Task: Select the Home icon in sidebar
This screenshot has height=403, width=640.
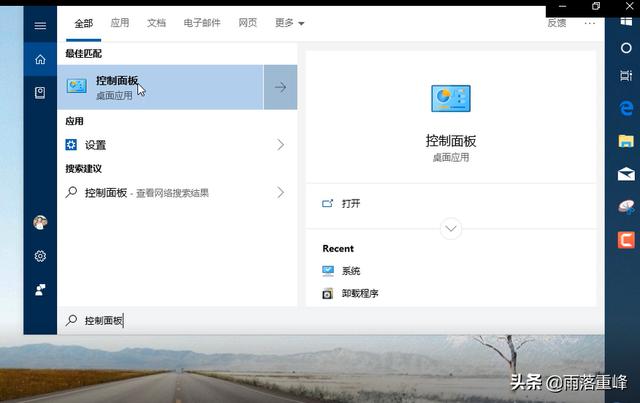Action: 40,60
